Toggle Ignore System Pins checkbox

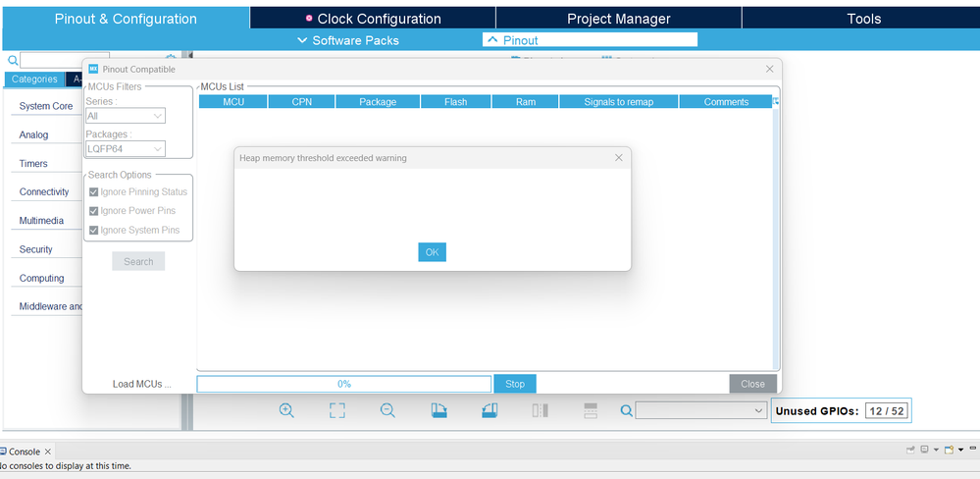[94, 230]
